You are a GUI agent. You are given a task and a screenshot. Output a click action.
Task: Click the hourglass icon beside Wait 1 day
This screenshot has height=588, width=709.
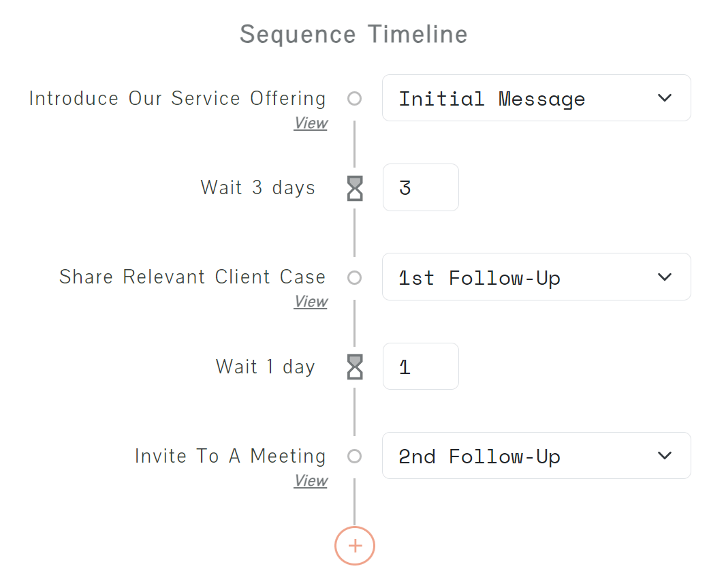355,367
